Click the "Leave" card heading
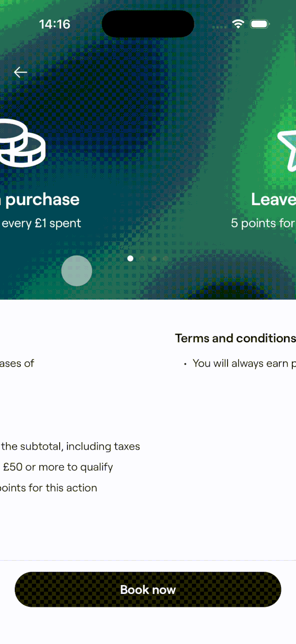 [x=273, y=200]
